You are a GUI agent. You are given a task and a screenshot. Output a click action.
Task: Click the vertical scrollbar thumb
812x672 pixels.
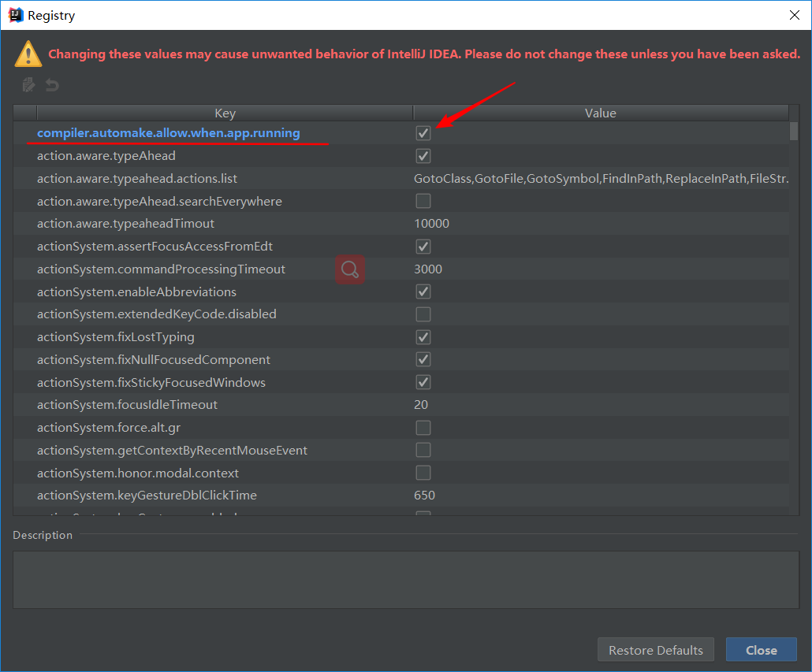794,131
